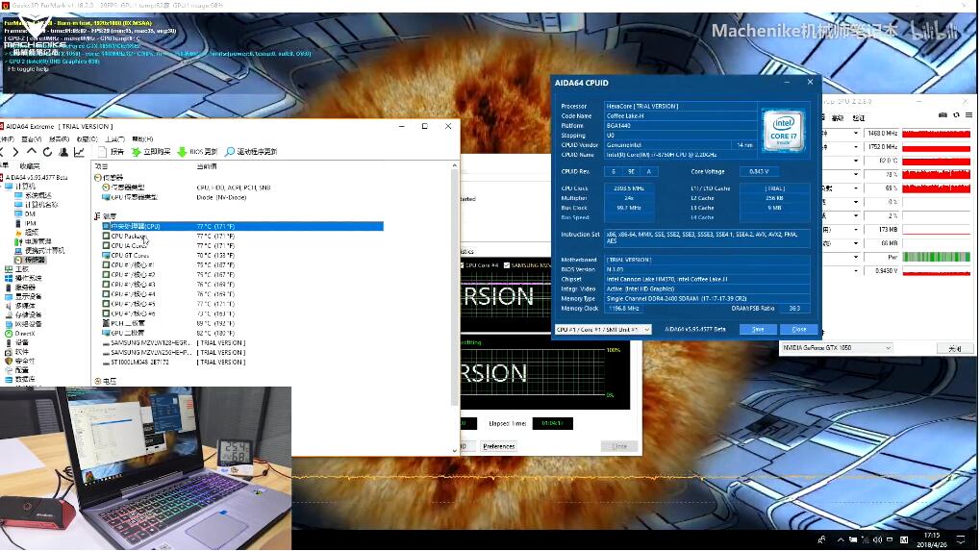Select the GPU diode temperature row
The image size is (980, 551).
click(243, 333)
